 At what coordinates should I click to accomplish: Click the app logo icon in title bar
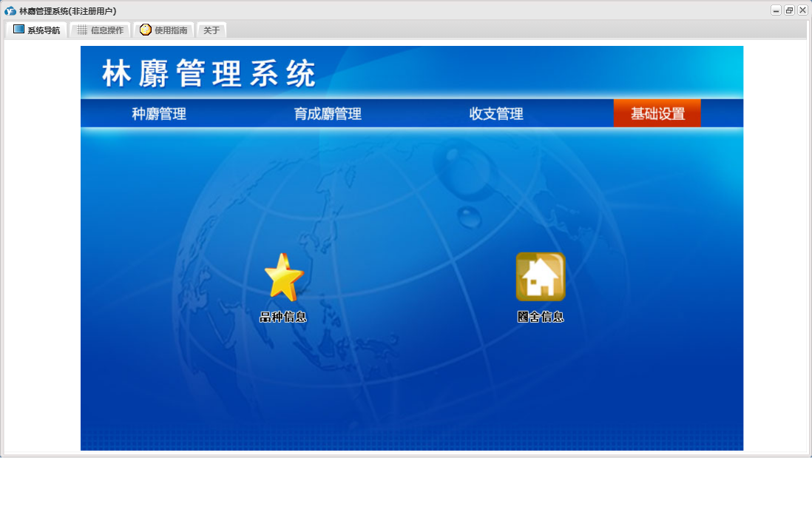click(10, 10)
